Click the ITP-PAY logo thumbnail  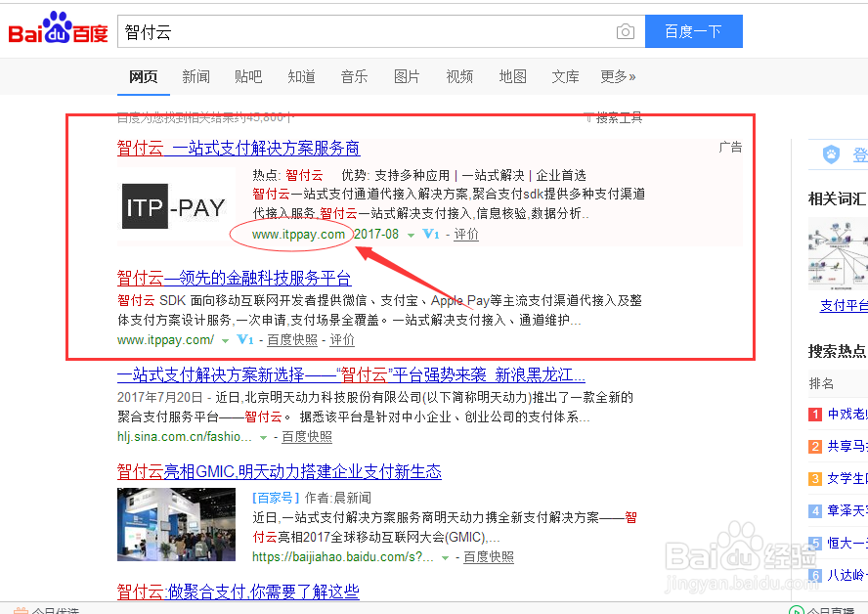(174, 206)
